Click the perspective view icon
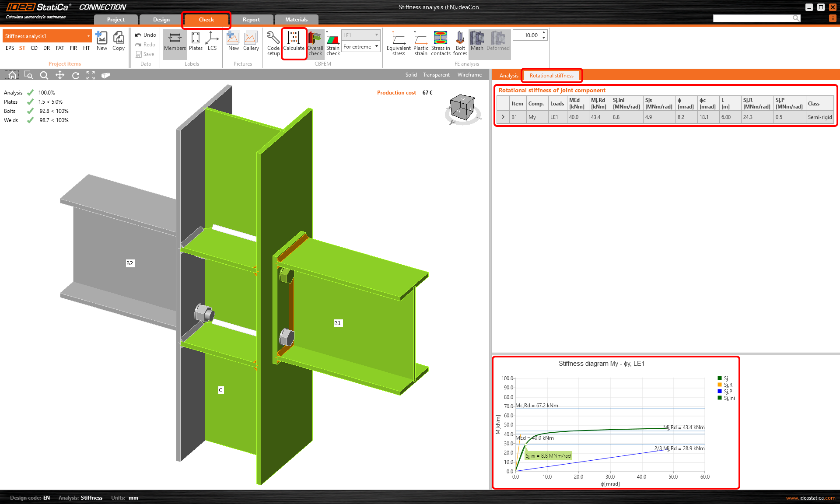The height and width of the screenshot is (504, 840). [105, 75]
